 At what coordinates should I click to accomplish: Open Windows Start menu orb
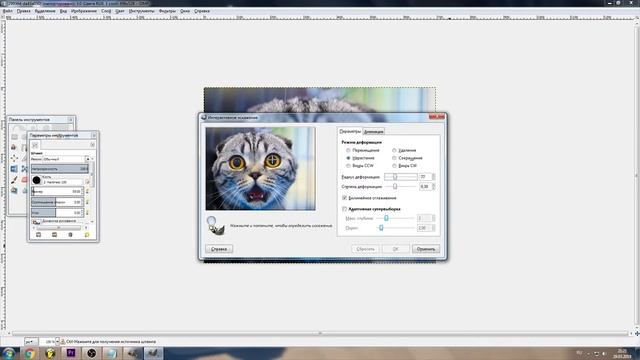pos(8,353)
